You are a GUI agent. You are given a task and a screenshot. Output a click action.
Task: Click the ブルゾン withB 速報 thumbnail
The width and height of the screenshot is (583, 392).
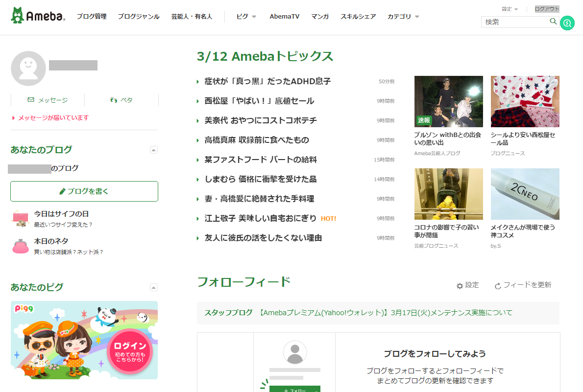pyautogui.click(x=448, y=101)
